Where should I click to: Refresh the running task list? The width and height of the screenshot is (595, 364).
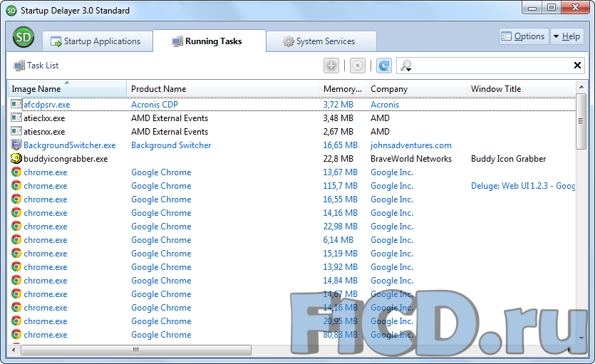(x=384, y=66)
